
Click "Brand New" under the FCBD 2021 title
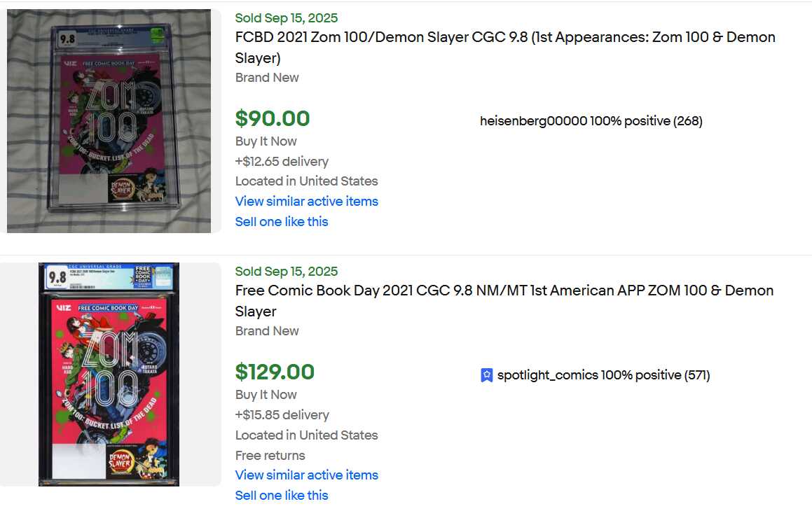(267, 78)
